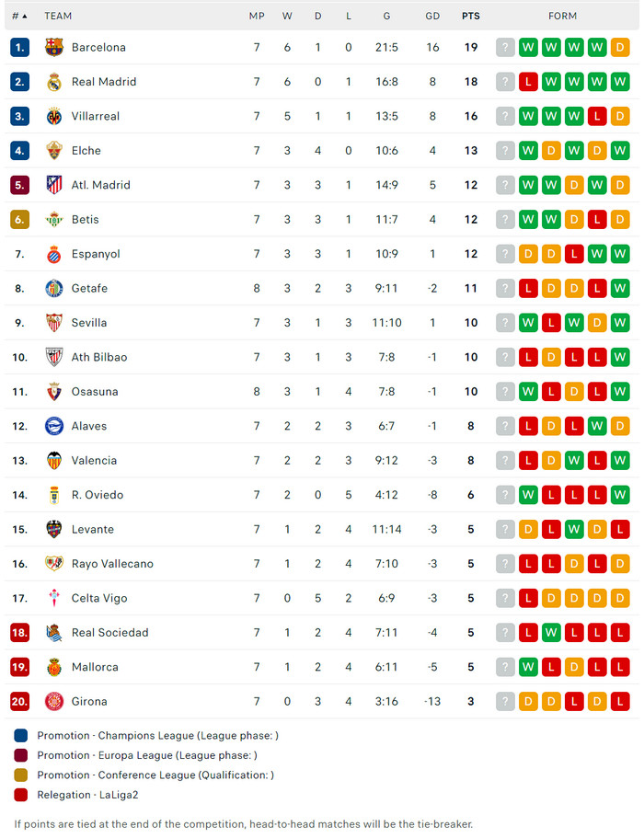Click the Real Madrid club crest
The width and height of the screenshot is (644, 838).
click(54, 82)
